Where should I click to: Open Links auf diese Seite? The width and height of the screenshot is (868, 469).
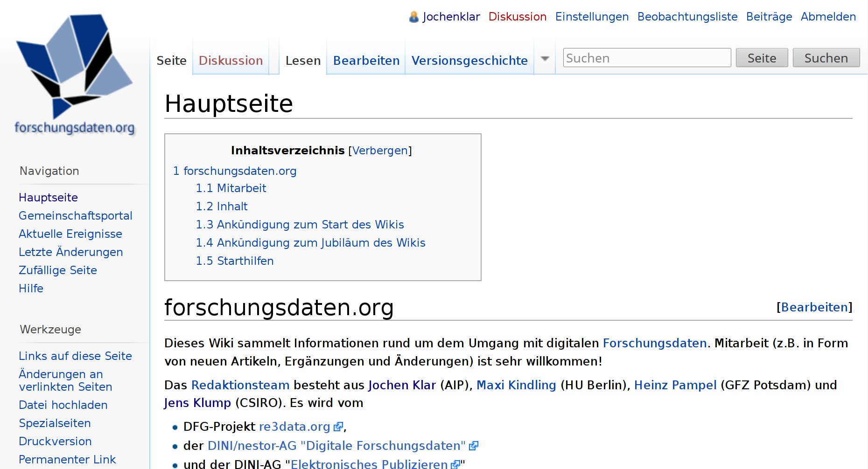coord(75,356)
